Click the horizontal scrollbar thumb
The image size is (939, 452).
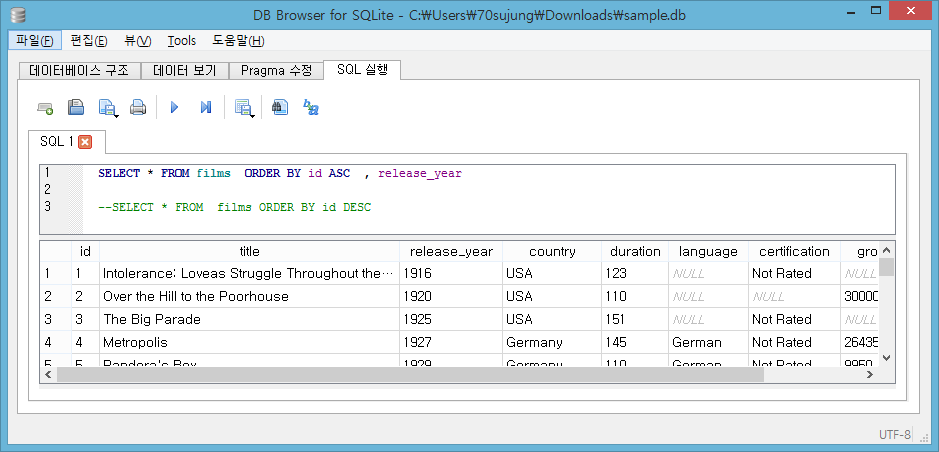point(411,375)
